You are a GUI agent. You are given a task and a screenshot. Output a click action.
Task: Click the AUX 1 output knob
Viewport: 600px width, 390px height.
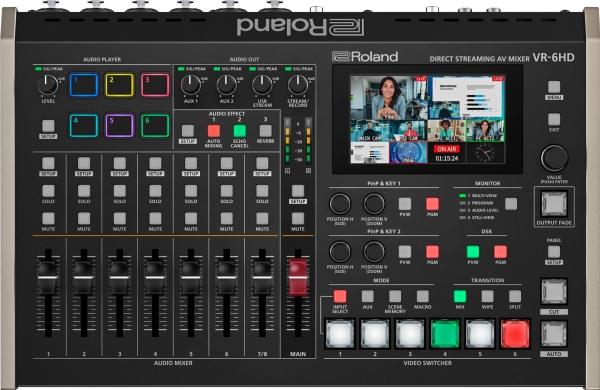tap(191, 85)
